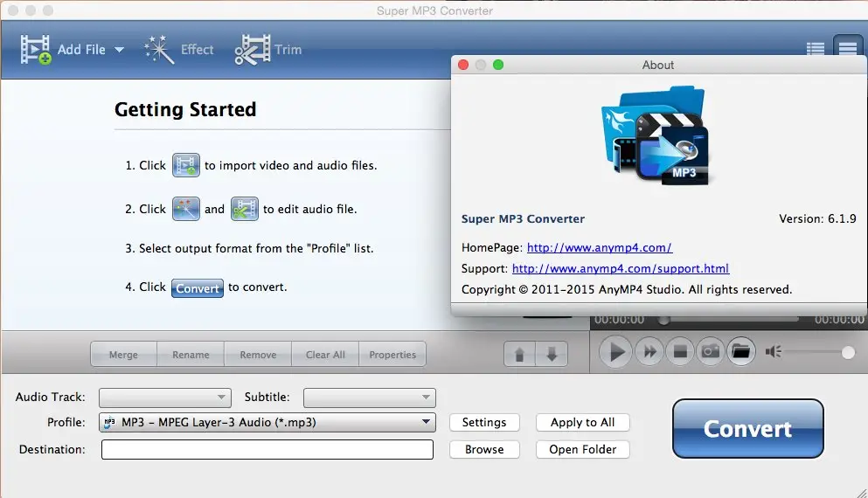The height and width of the screenshot is (498, 868).
Task: Switch to list view mode icon
Action: pyautogui.click(x=815, y=49)
